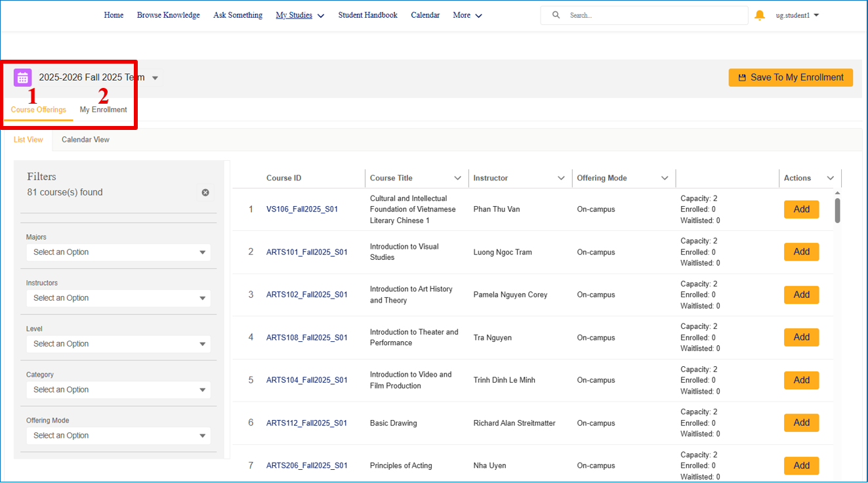
Task: Clear filters with the X icon
Action: [205, 192]
